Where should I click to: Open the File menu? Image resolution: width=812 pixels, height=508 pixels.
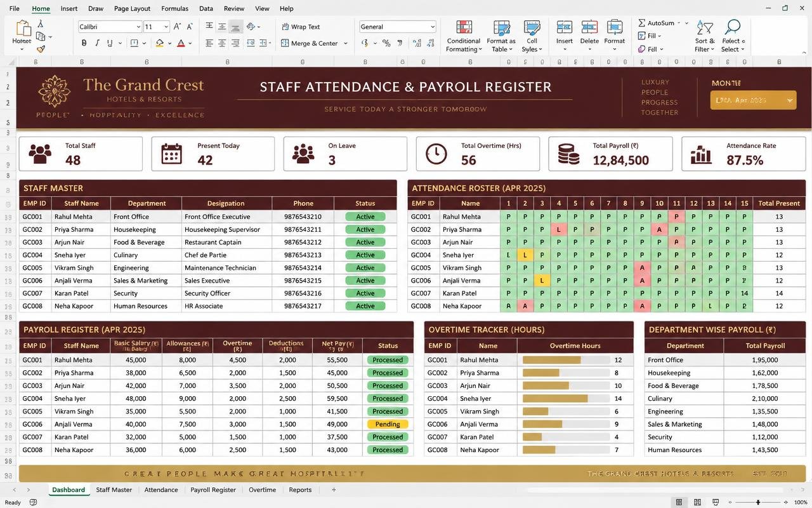click(x=15, y=8)
